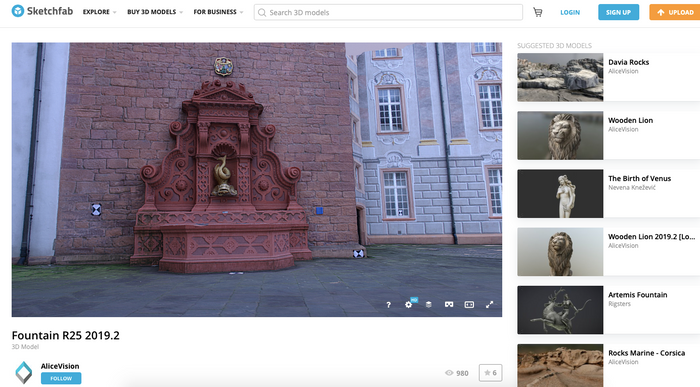The image size is (700, 387).
Task: Like the model with the star button
Action: [490, 373]
